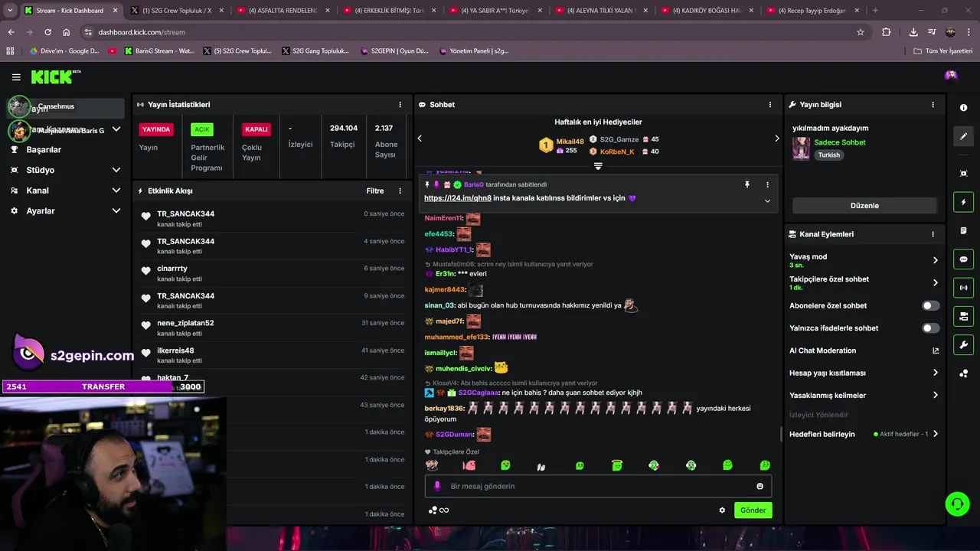The height and width of the screenshot is (551, 980).
Task: Switch to Recep Tayyip Erdoğan YouTube tab
Action: pyautogui.click(x=812, y=11)
